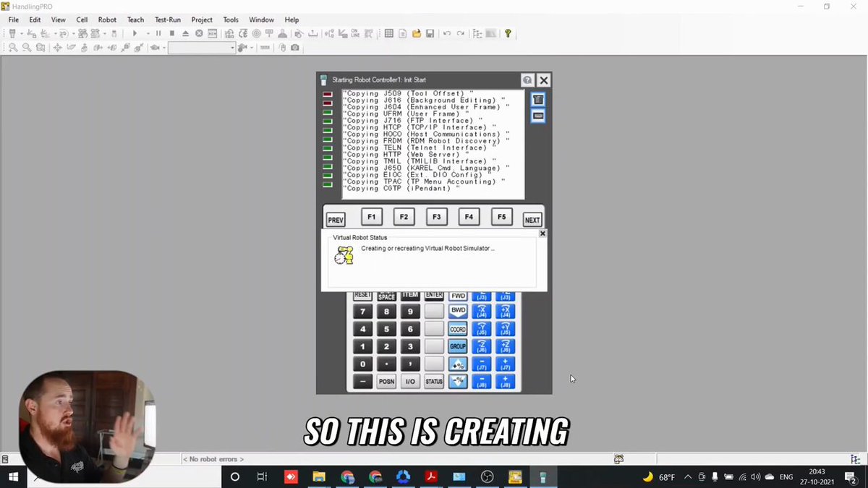Click the 'No robot errors' status text
This screenshot has height=488, width=868.
(214, 459)
